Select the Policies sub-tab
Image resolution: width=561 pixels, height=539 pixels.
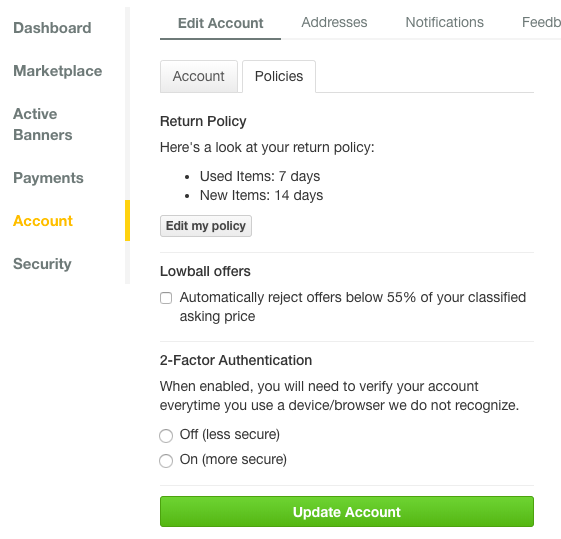point(279,76)
